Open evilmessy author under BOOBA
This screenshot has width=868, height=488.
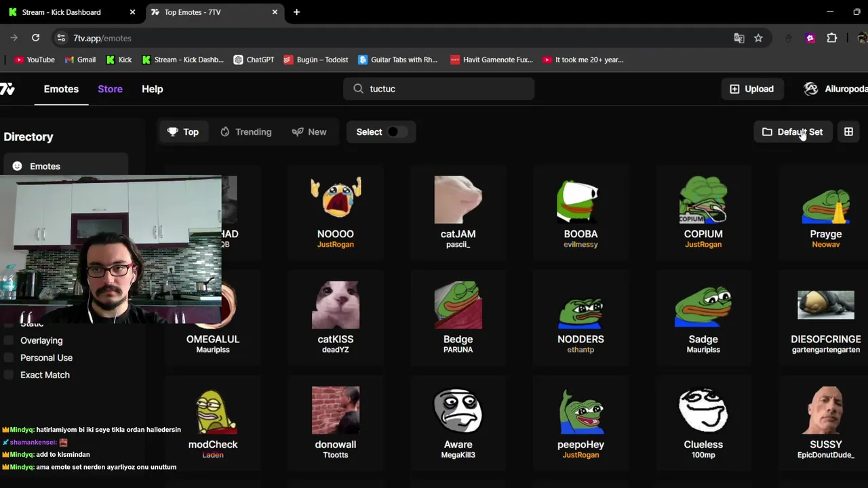[x=580, y=245]
